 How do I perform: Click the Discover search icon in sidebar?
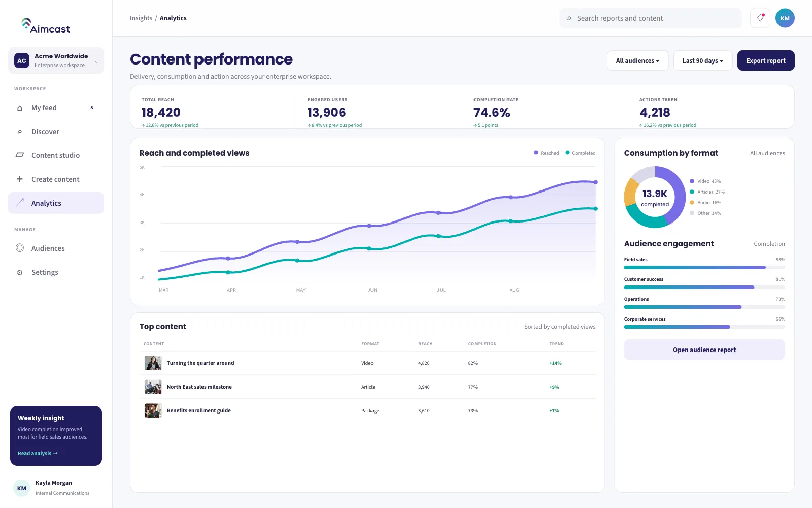[20, 132]
